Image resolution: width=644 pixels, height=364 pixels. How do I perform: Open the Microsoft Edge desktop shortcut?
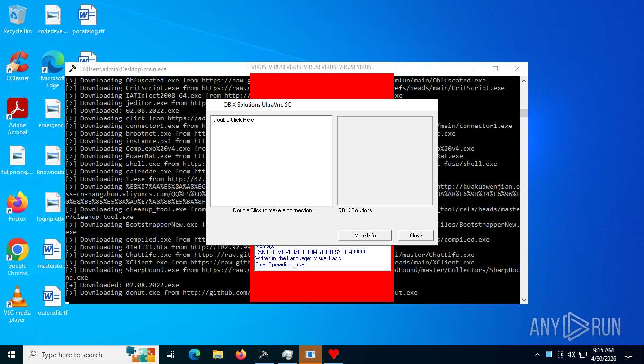tap(53, 69)
